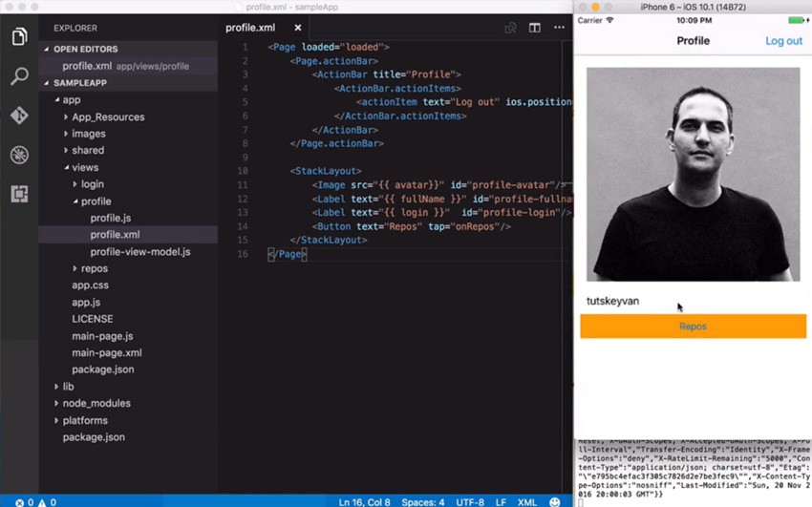Click the warnings count icon in status bar

[42, 502]
